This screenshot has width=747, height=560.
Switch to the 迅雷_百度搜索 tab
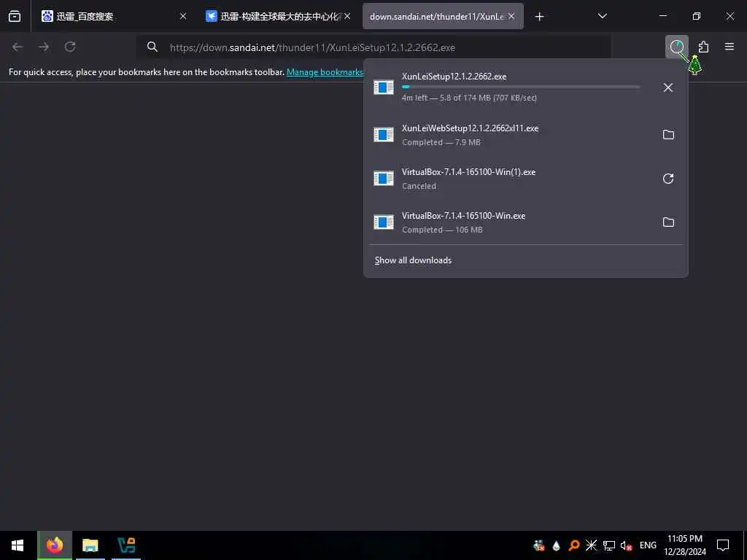click(x=113, y=16)
